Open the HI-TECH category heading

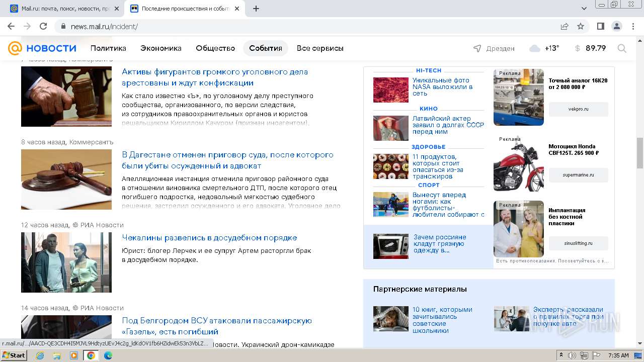[429, 70]
